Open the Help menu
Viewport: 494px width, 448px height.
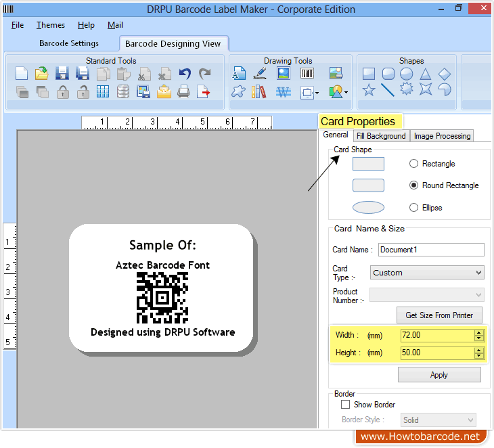[86, 25]
